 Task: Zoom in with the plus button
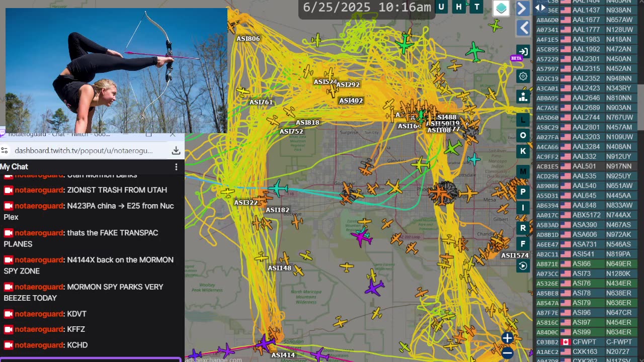(507, 338)
